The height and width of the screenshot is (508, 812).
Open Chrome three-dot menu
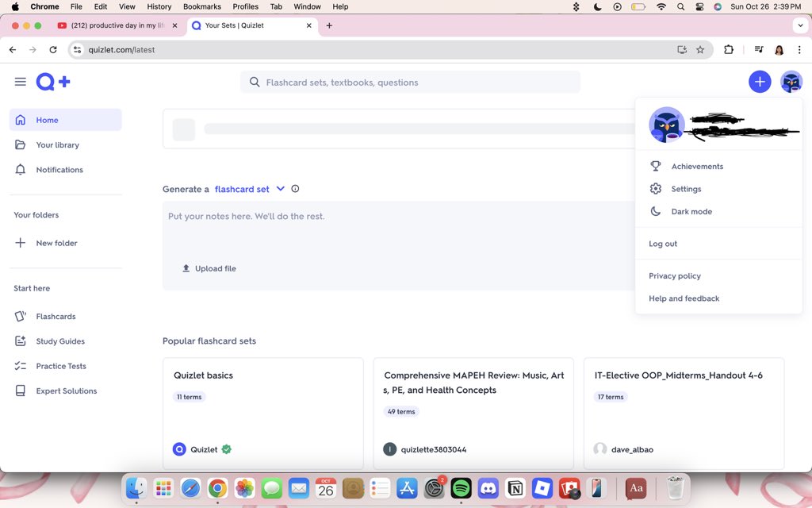(799, 50)
